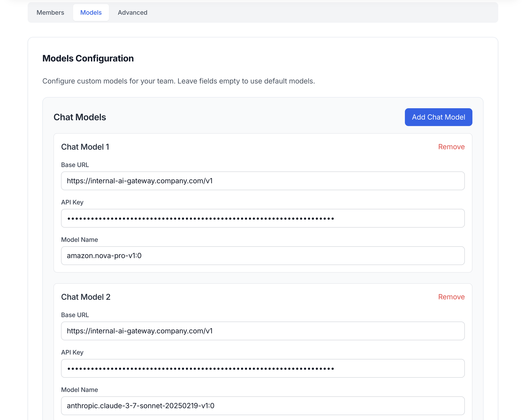Focus Chat Model 2 Base URL field
This screenshot has width=525, height=420.
[262, 331]
